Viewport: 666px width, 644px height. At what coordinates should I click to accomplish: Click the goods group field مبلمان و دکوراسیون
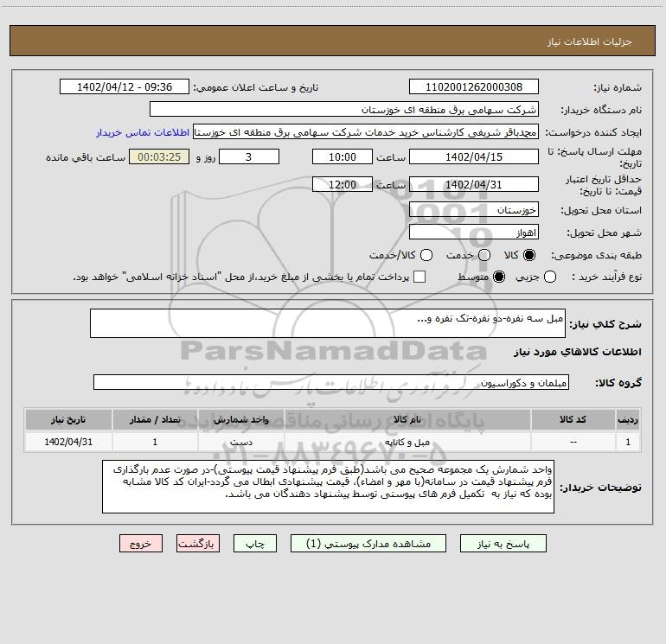pyautogui.click(x=331, y=382)
